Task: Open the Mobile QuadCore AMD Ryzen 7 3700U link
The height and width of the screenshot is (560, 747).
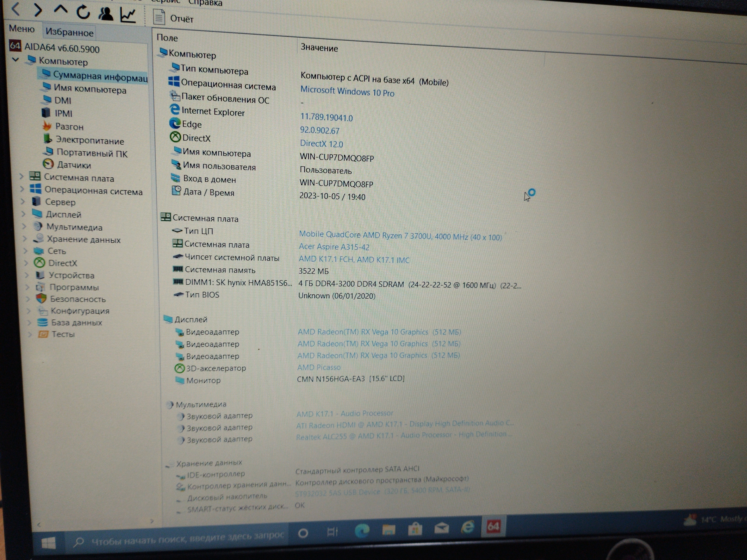Action: [400, 236]
